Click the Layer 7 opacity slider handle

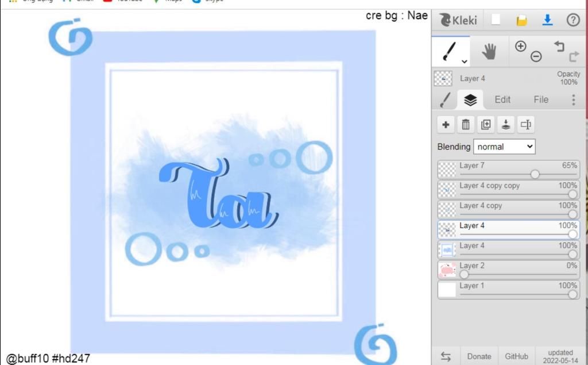pyautogui.click(x=535, y=174)
